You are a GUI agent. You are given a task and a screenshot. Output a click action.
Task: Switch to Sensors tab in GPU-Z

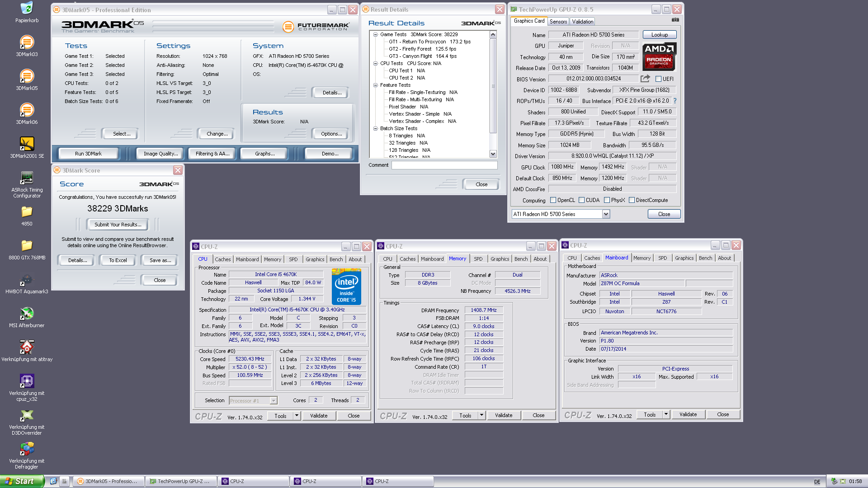(558, 21)
